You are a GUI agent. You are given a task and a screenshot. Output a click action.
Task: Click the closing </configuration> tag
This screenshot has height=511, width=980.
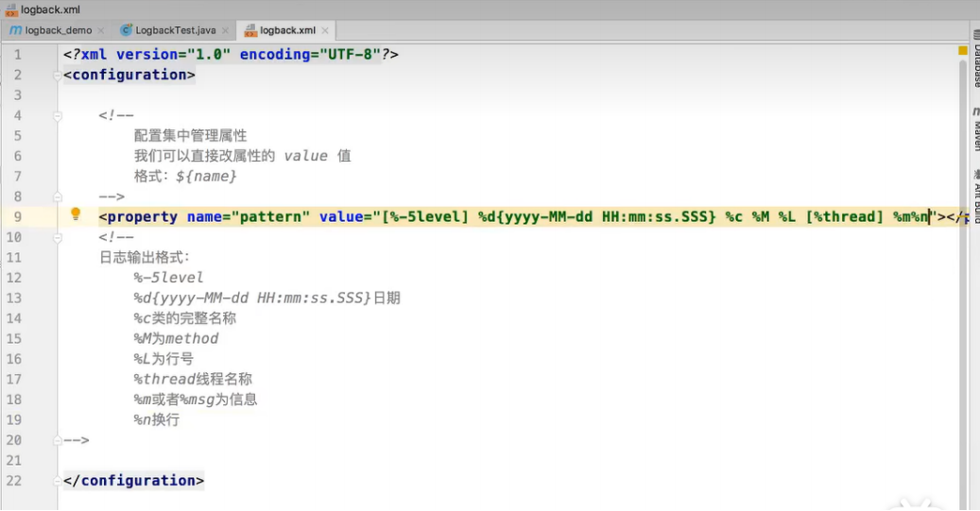(134, 481)
